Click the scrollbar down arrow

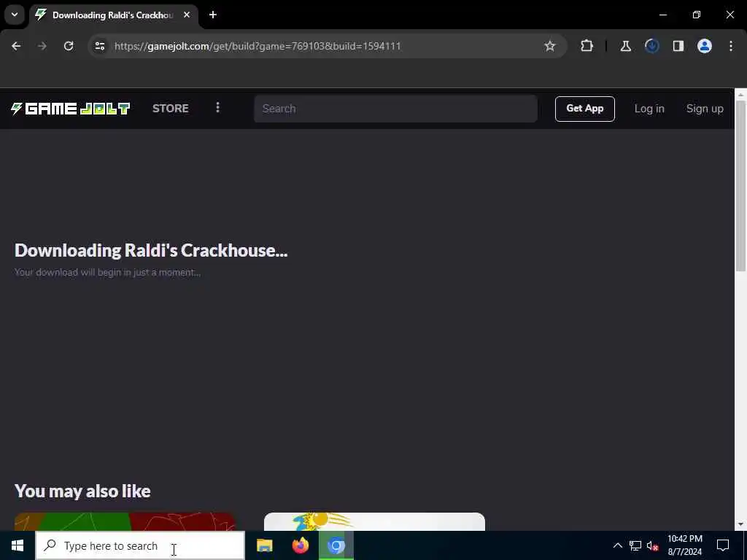pyautogui.click(x=740, y=525)
